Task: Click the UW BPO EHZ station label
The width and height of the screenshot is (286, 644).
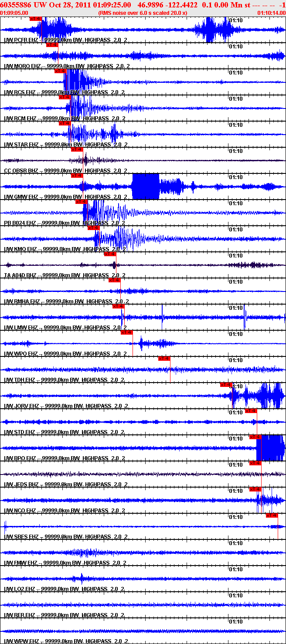Action: (x=65, y=458)
